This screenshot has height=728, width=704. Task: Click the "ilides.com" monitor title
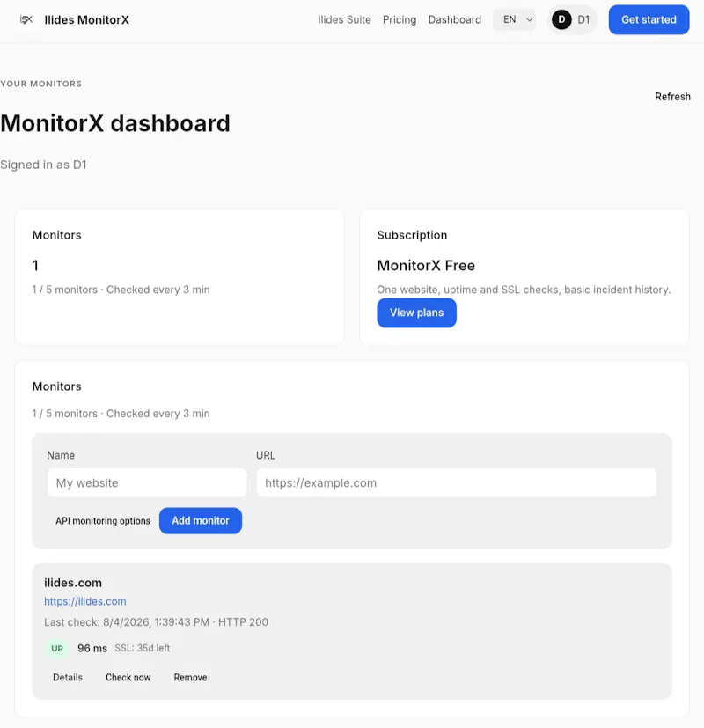click(73, 583)
